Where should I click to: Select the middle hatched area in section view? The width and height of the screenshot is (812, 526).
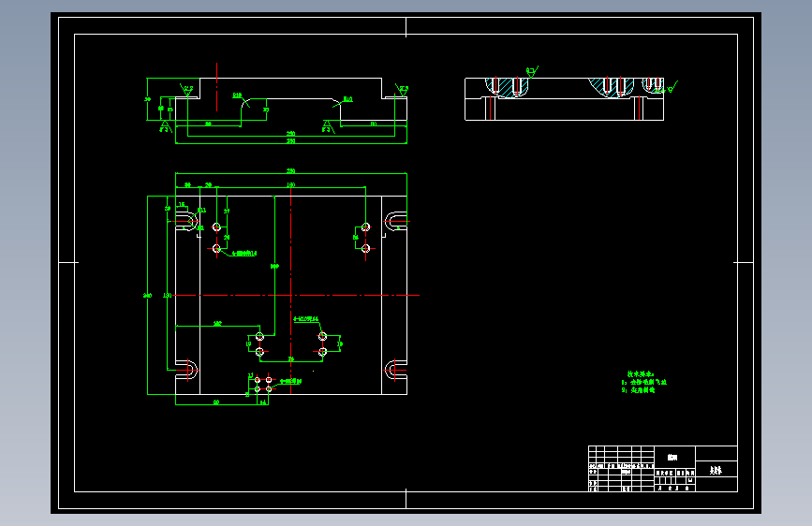pos(611,87)
